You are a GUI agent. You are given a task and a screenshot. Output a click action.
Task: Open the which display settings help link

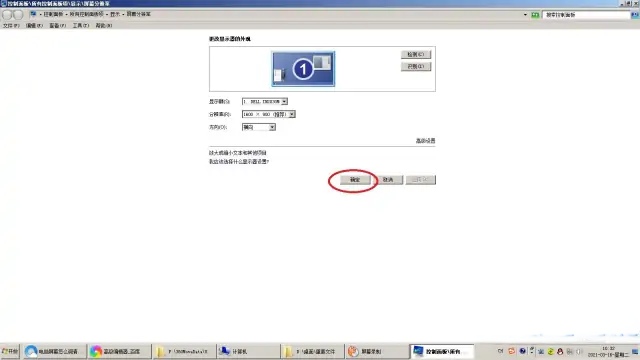click(239, 162)
